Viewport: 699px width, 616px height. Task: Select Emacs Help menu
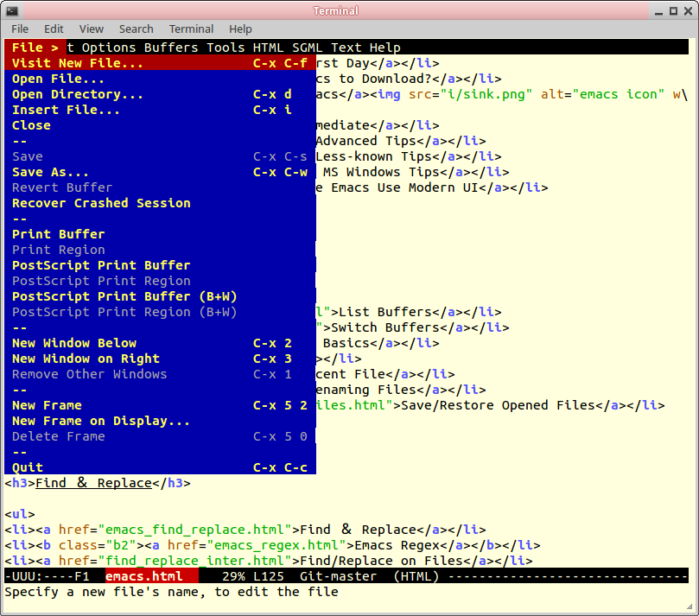tap(384, 48)
